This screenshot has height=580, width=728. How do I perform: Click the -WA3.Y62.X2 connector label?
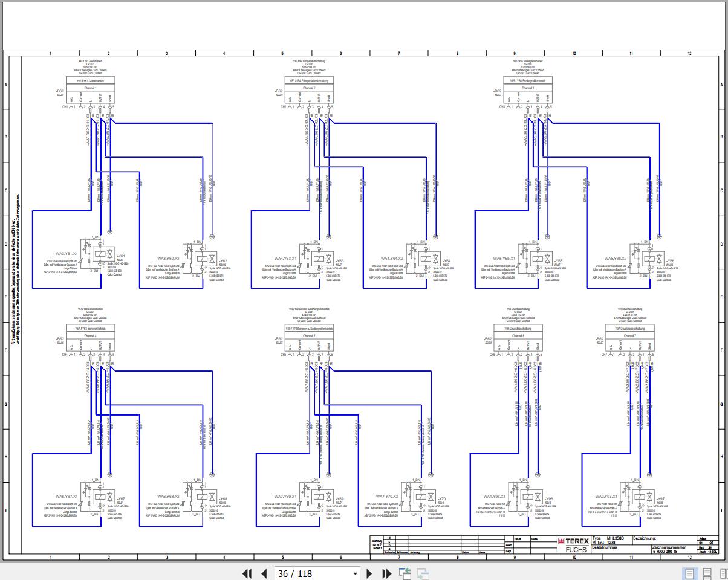[x=168, y=258]
